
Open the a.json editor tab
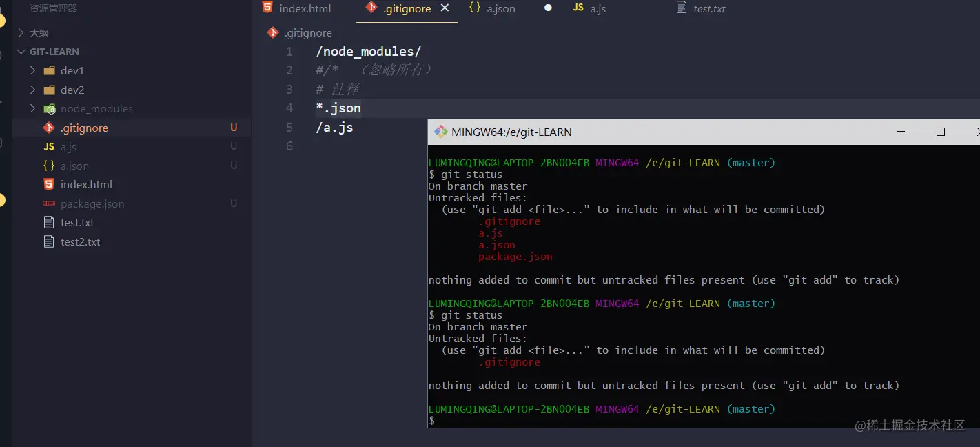click(x=501, y=9)
